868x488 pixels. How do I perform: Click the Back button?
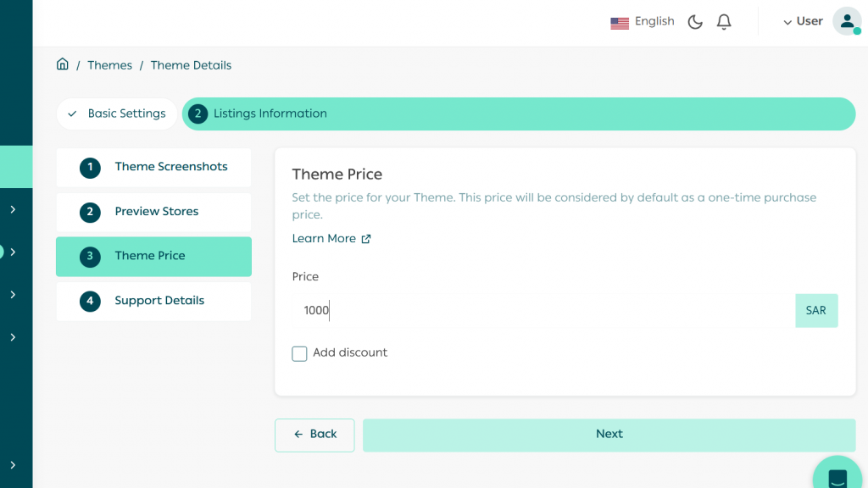314,435
